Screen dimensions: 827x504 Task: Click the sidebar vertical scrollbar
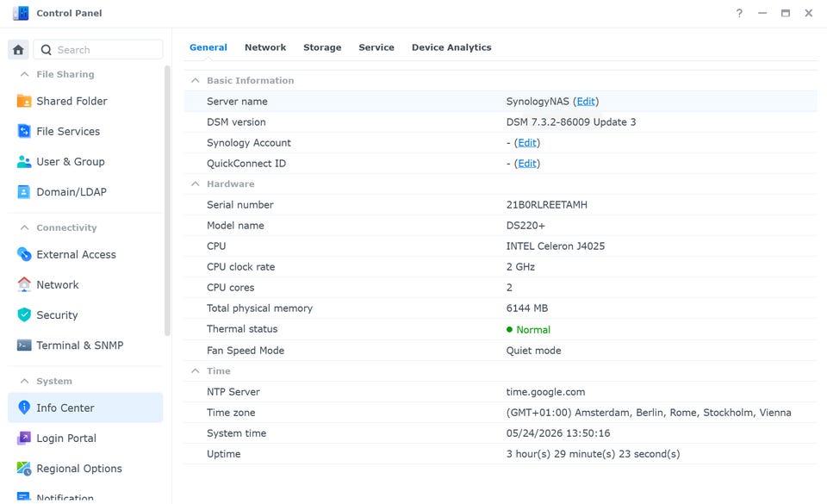pyautogui.click(x=167, y=201)
